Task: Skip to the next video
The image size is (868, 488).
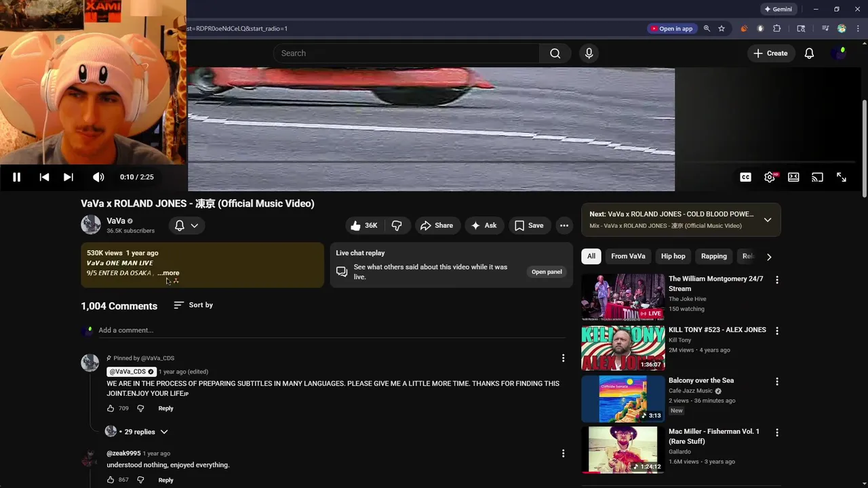Action: pyautogui.click(x=68, y=177)
